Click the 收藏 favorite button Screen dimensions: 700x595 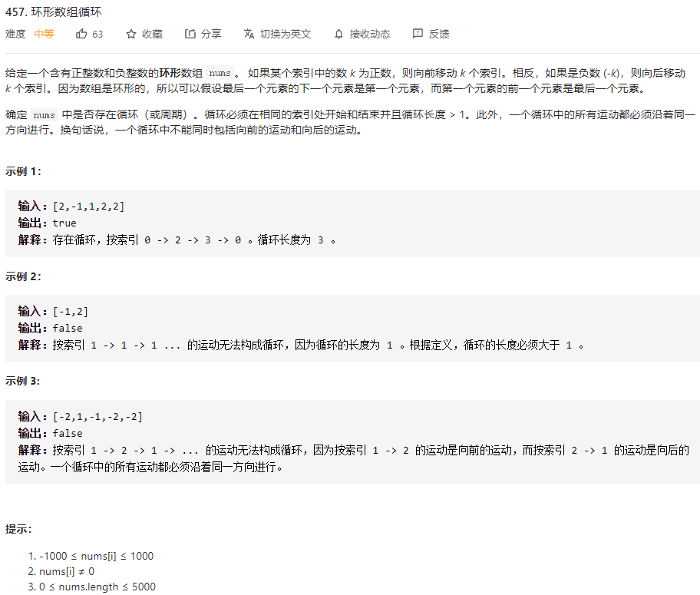[x=144, y=34]
